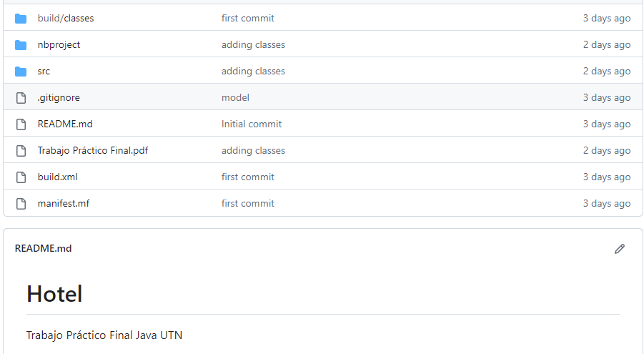The width and height of the screenshot is (644, 354).
Task: Click the build.xml file icon
Action: pyautogui.click(x=21, y=177)
